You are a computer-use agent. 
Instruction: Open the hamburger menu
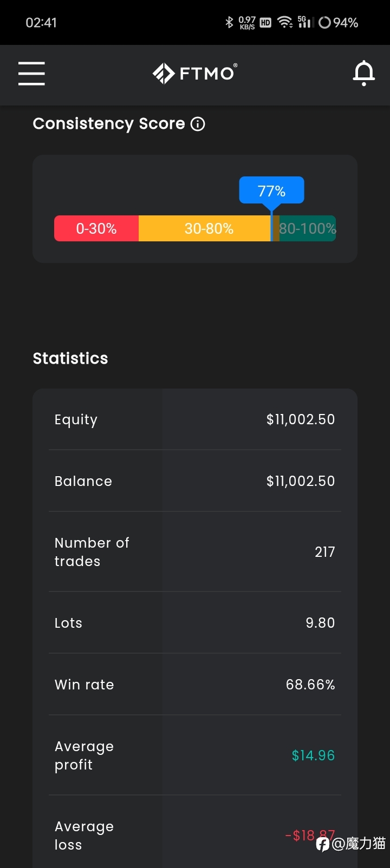click(x=31, y=73)
